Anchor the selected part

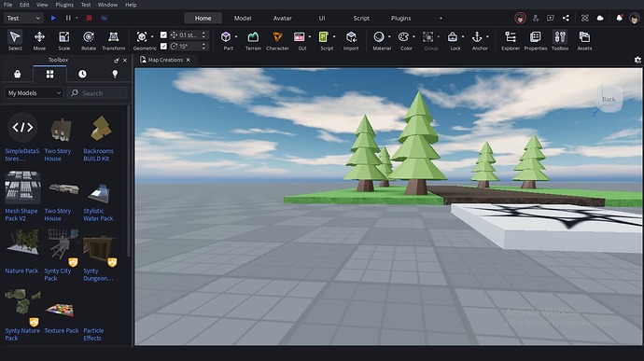(x=477, y=37)
